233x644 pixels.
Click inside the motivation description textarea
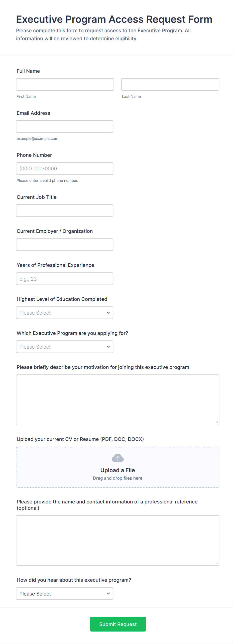pyautogui.click(x=118, y=399)
